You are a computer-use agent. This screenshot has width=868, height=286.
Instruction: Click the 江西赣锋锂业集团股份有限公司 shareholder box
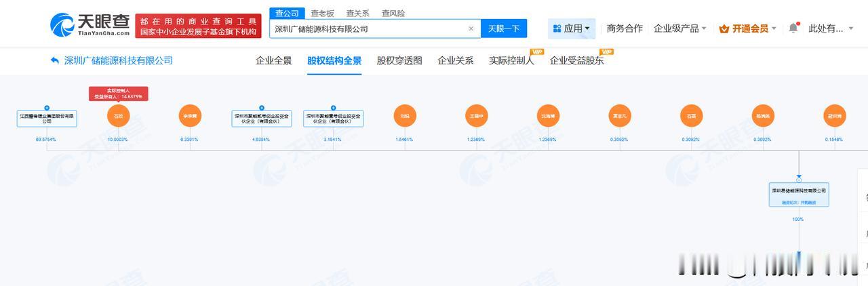click(47, 119)
